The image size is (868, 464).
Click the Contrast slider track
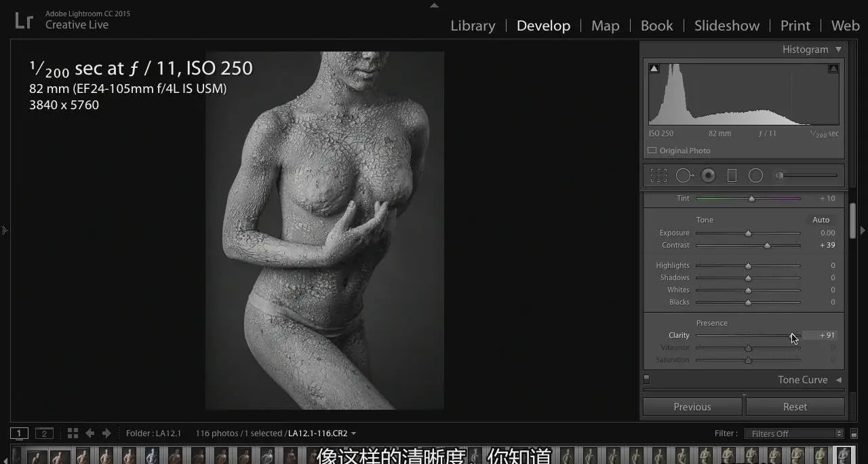(x=748, y=246)
